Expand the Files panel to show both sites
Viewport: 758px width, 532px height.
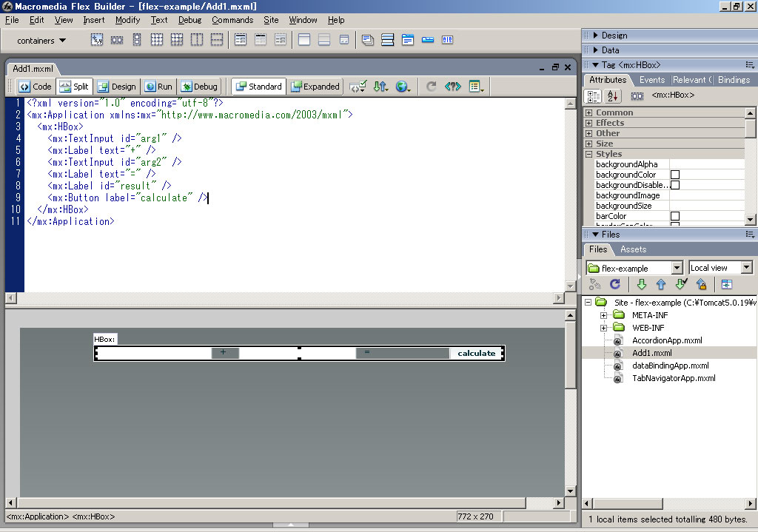click(x=727, y=284)
